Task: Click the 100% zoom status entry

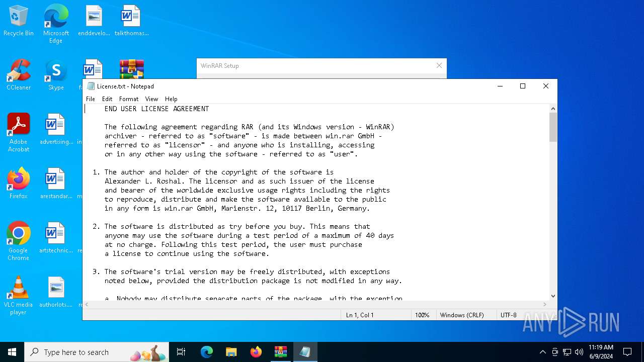Action: point(422,315)
